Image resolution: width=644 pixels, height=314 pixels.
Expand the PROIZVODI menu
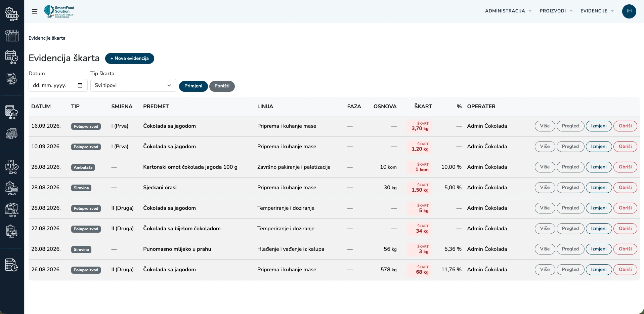(x=556, y=11)
